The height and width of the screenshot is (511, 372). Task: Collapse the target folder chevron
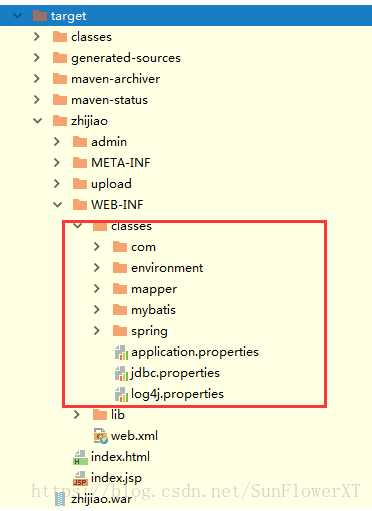[17, 16]
